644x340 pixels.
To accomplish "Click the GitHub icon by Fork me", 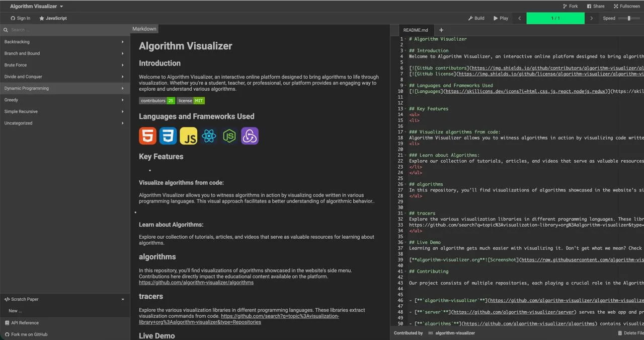I will coord(7,334).
